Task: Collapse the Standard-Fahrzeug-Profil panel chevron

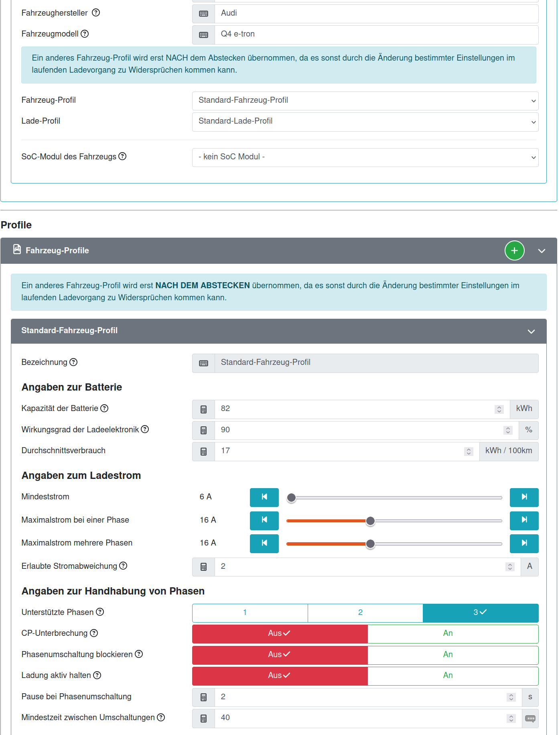Action: tap(531, 332)
